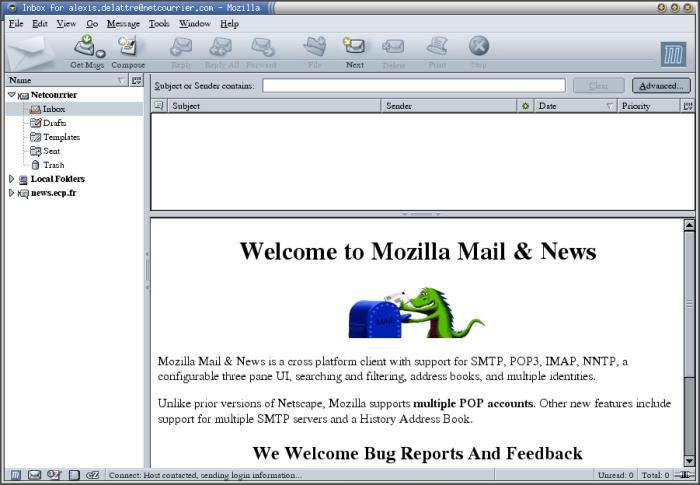Click the message pane scrollbar thumb
This screenshot has height=485, width=700.
click(x=689, y=304)
